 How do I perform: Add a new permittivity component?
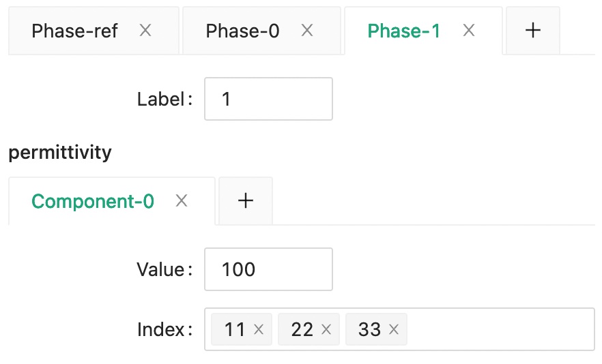point(245,201)
